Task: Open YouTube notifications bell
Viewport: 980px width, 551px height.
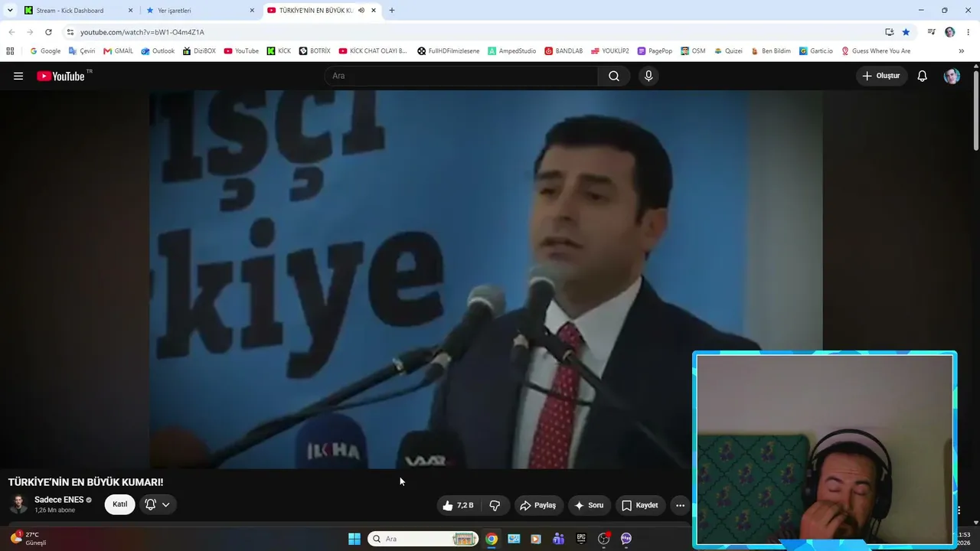Action: click(x=923, y=76)
